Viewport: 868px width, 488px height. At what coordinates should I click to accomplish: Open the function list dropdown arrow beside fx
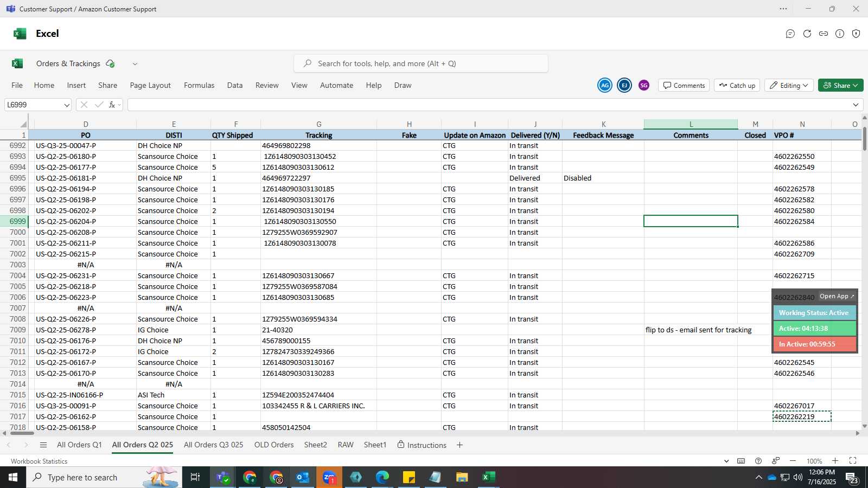pos(119,105)
